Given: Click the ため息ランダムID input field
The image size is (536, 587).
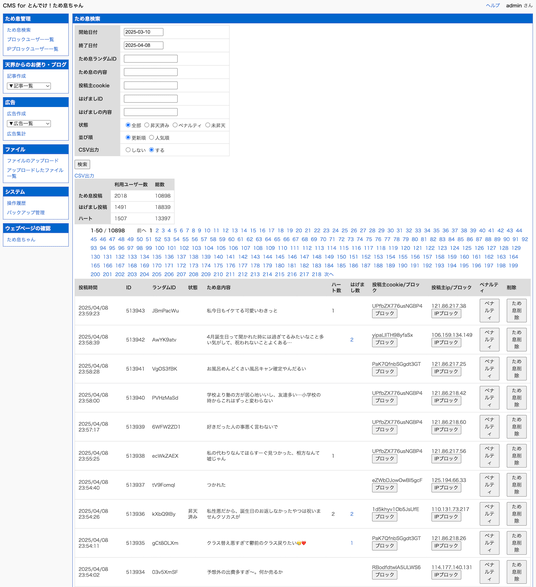Looking at the screenshot, I should [151, 59].
